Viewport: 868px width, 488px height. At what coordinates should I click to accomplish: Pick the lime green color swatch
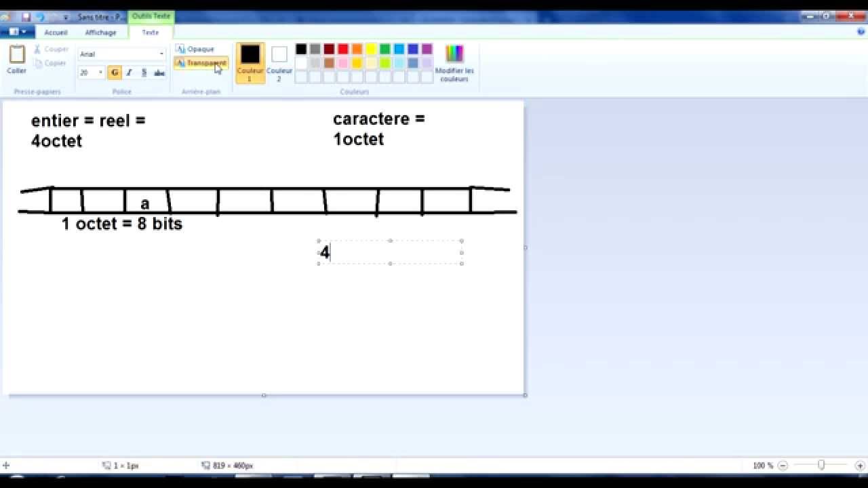coord(385,63)
